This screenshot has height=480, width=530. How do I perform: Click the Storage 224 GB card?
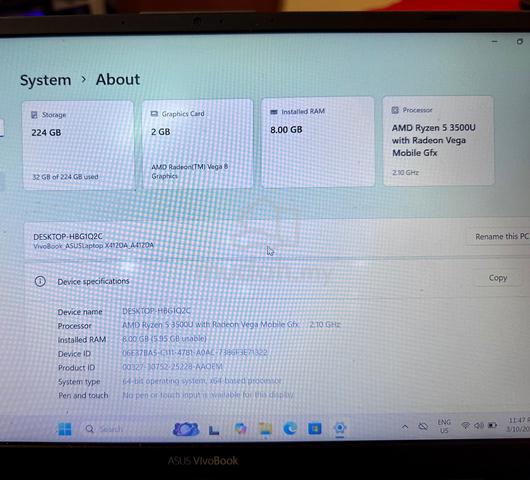[x=78, y=146]
